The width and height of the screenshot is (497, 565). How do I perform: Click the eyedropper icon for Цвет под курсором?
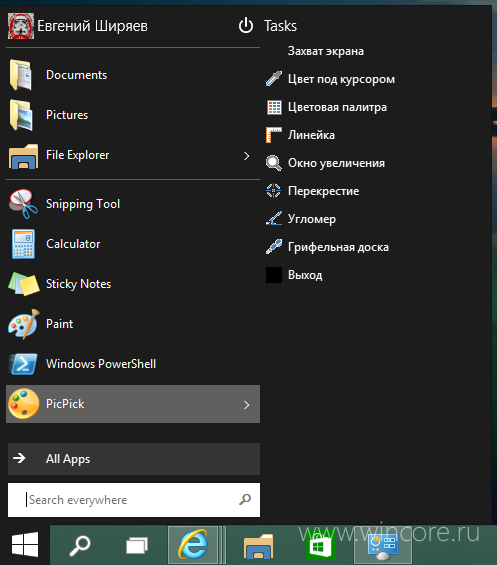(x=274, y=79)
